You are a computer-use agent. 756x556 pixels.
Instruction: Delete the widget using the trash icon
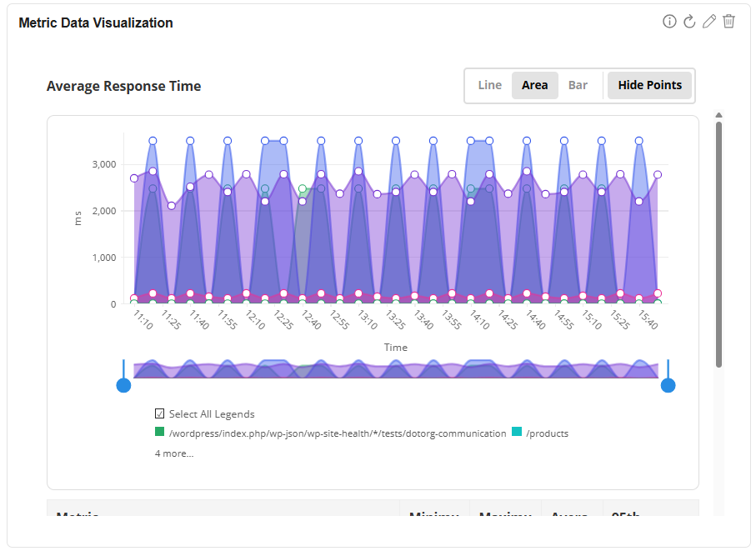[x=729, y=21]
